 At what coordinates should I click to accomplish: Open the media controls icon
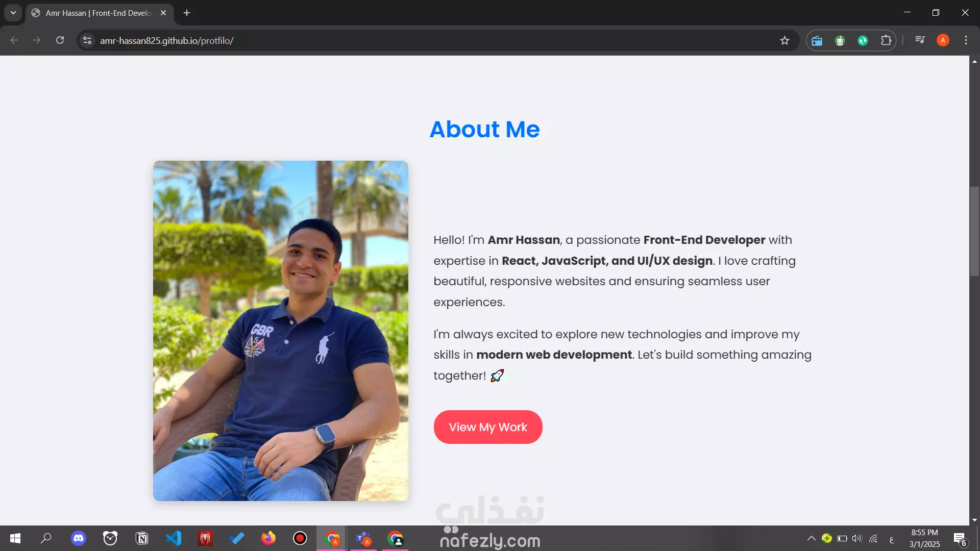[920, 40]
